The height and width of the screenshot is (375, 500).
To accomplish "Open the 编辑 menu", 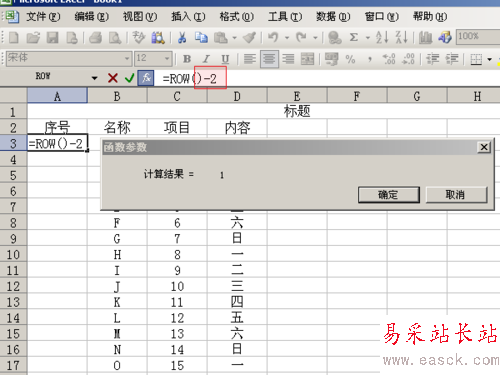I will tap(92, 17).
